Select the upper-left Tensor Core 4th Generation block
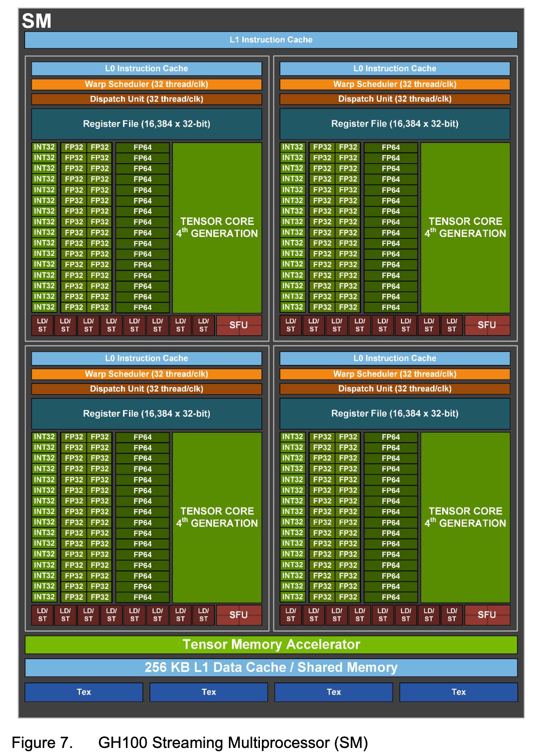 coord(217,227)
